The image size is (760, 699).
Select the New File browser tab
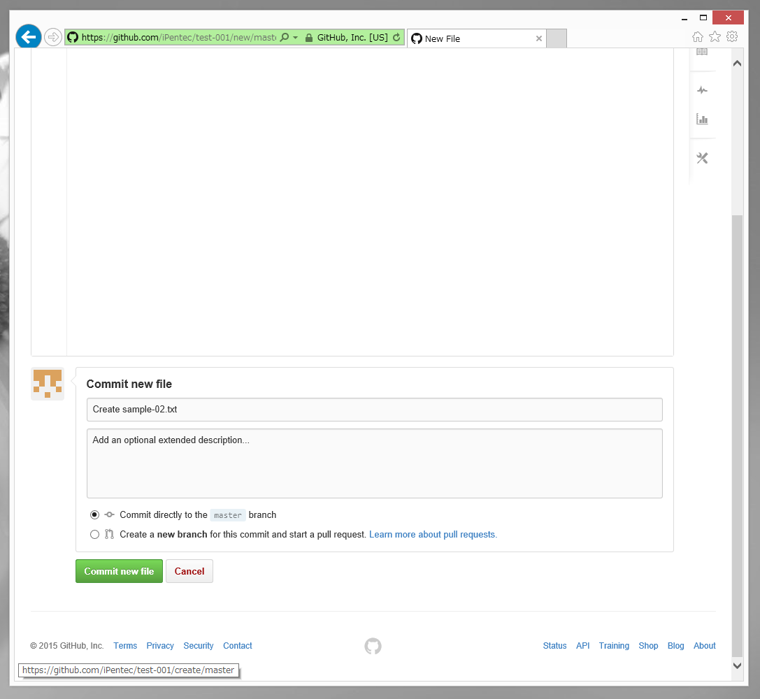[x=476, y=38]
